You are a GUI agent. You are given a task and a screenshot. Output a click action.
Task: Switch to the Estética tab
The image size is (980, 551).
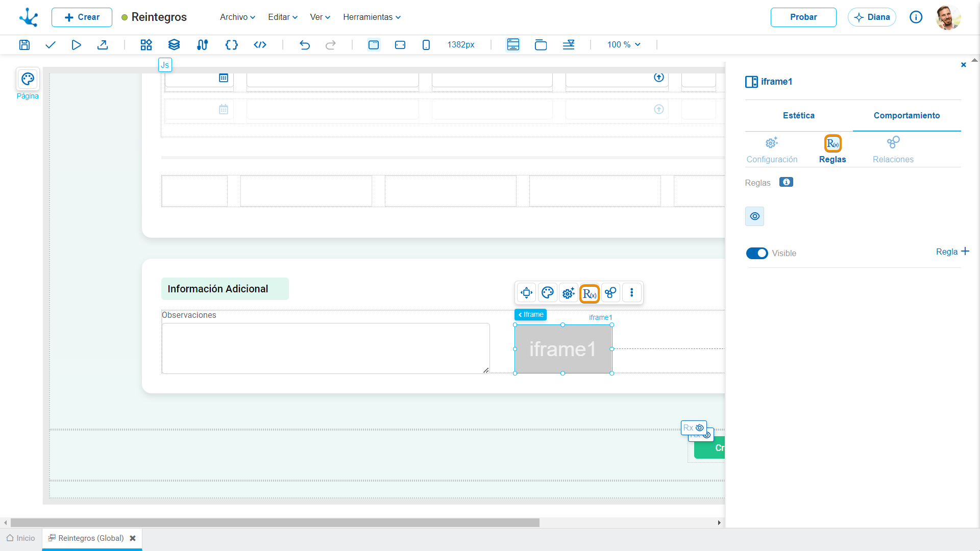(799, 116)
